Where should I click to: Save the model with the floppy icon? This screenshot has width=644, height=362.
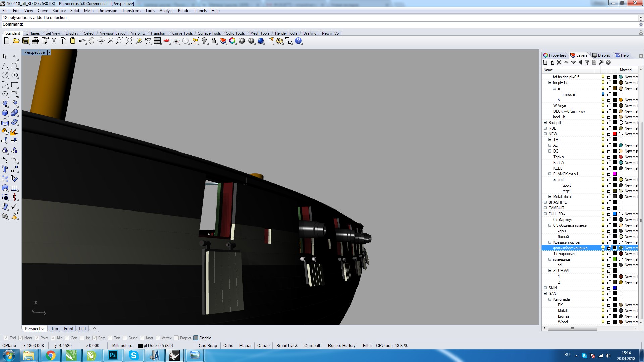point(25,41)
